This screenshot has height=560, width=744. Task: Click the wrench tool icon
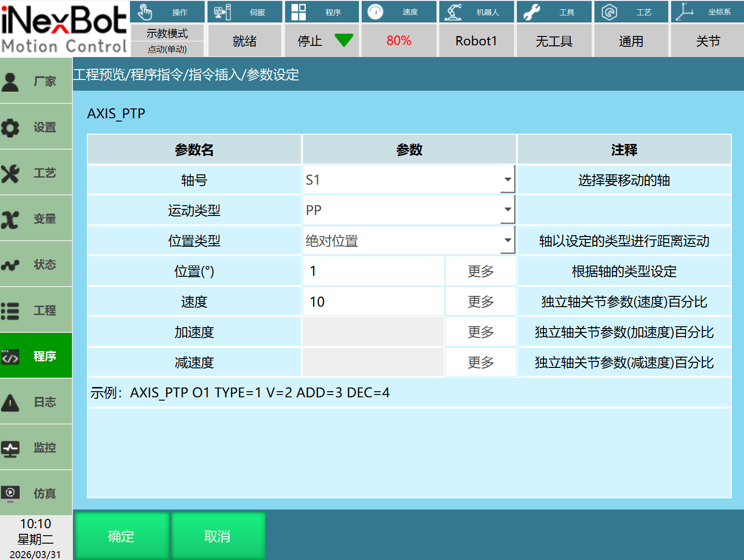(x=532, y=12)
